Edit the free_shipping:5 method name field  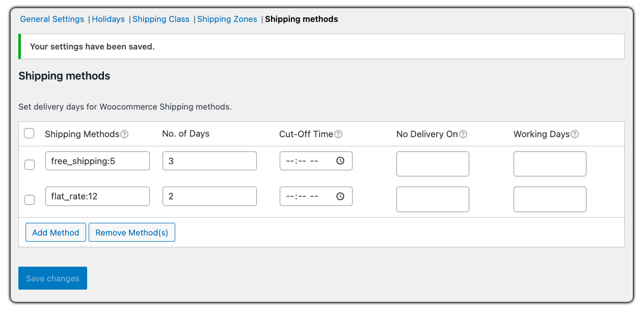click(x=97, y=161)
